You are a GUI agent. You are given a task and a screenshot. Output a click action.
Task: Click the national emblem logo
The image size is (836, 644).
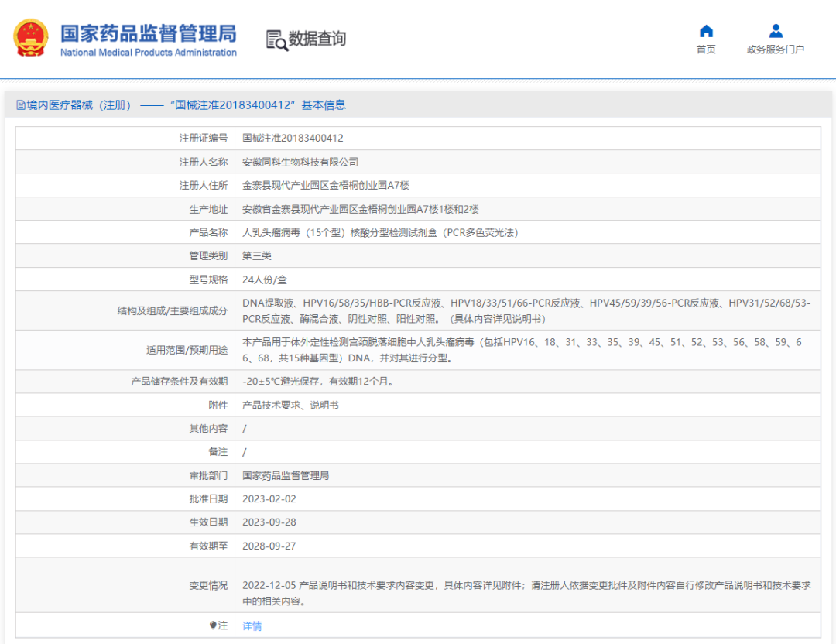[30, 39]
